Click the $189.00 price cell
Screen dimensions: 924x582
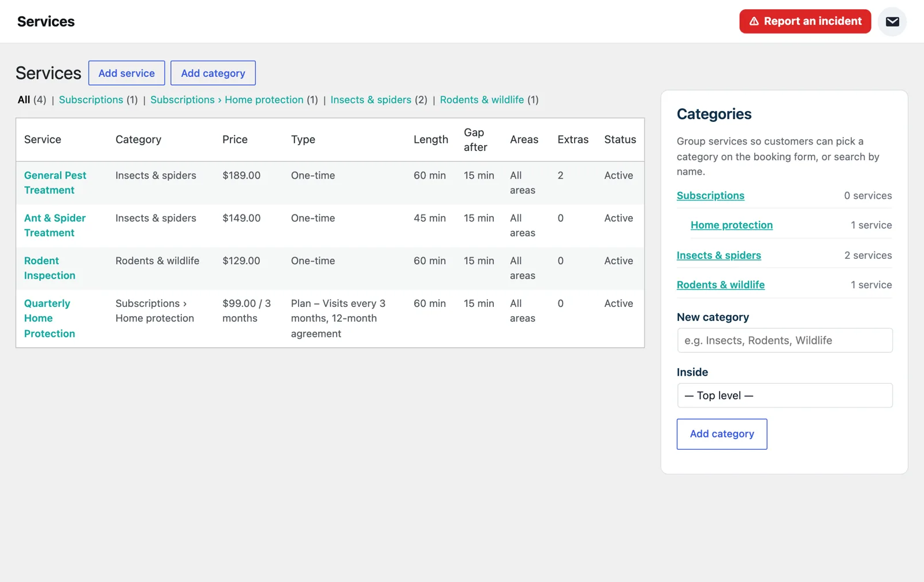[241, 175]
